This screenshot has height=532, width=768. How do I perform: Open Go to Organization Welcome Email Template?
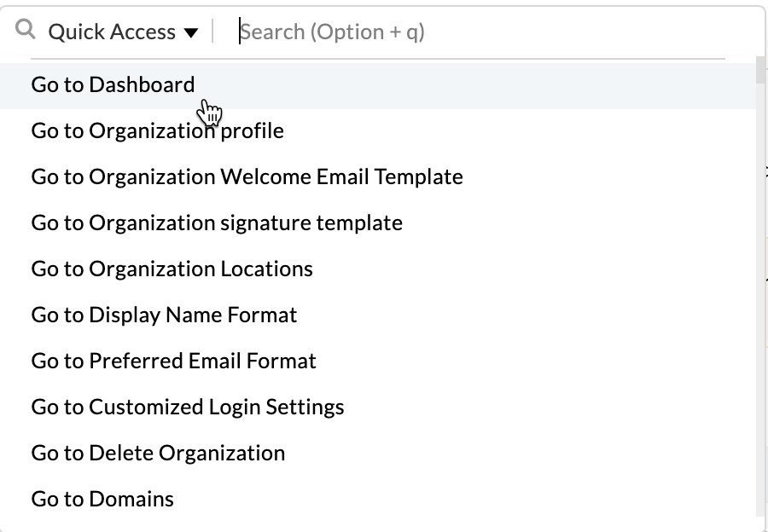click(247, 177)
